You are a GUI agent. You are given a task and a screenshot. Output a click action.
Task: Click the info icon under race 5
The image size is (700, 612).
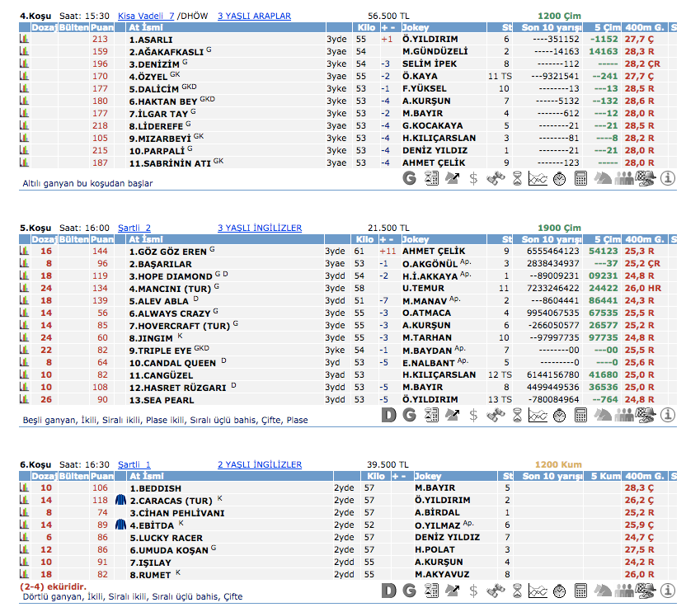pos(668,415)
